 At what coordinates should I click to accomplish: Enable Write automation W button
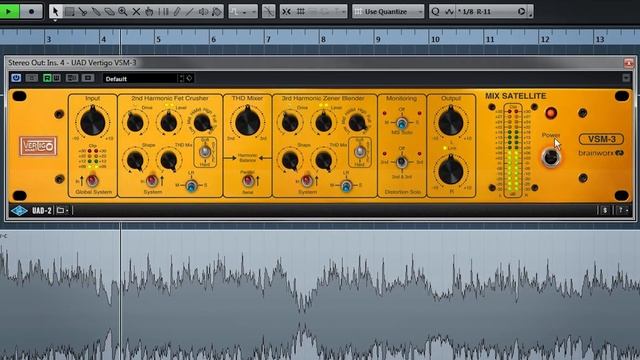click(56, 78)
